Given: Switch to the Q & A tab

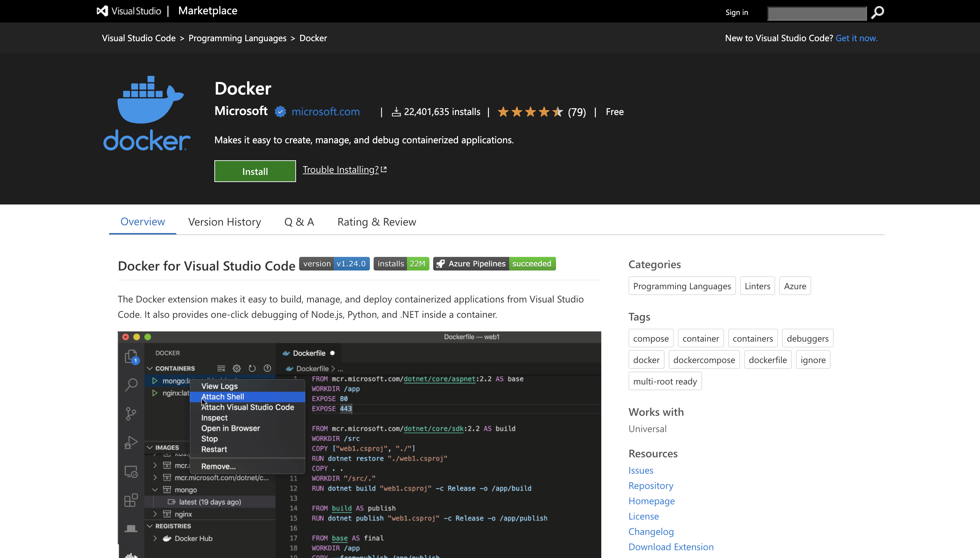Looking at the screenshot, I should click(299, 221).
